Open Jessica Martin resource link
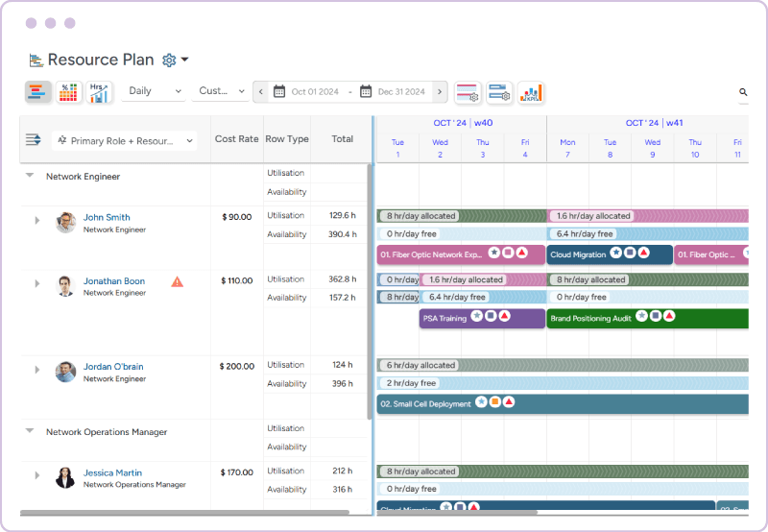The width and height of the screenshot is (768, 532). (x=112, y=472)
